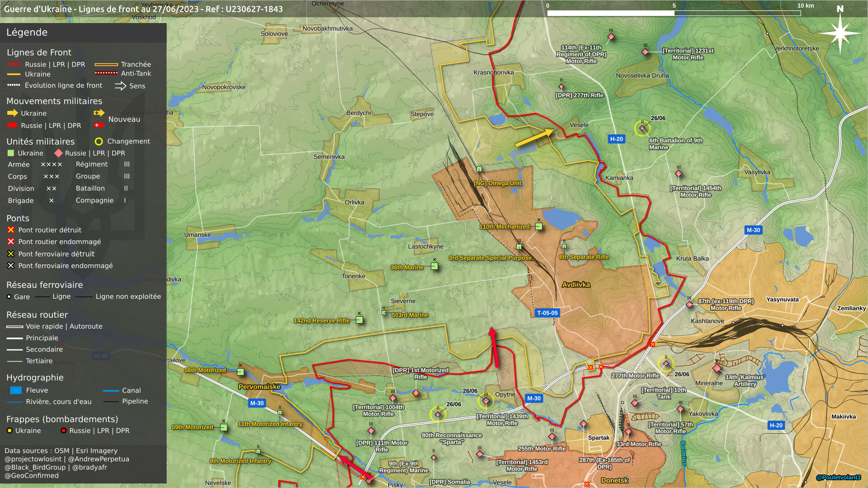Click the T-05-05 road shield south of Avdiivka
The height and width of the screenshot is (488, 868).
pos(547,313)
